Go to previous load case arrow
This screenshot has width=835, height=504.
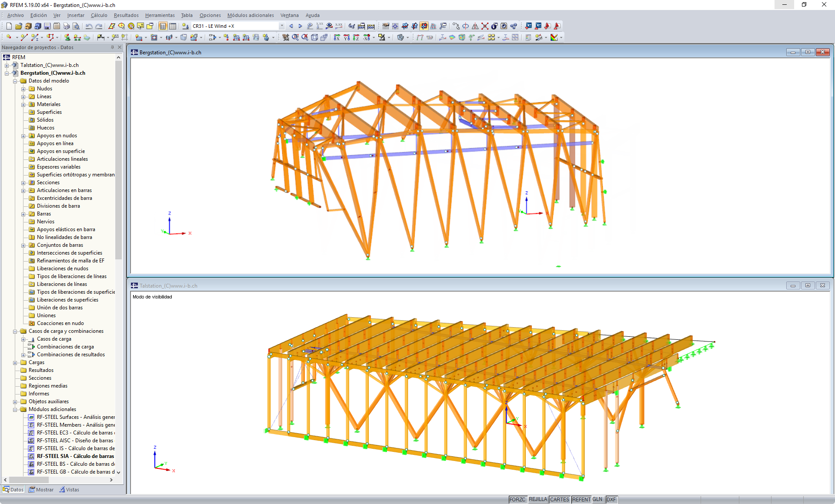[x=291, y=26]
